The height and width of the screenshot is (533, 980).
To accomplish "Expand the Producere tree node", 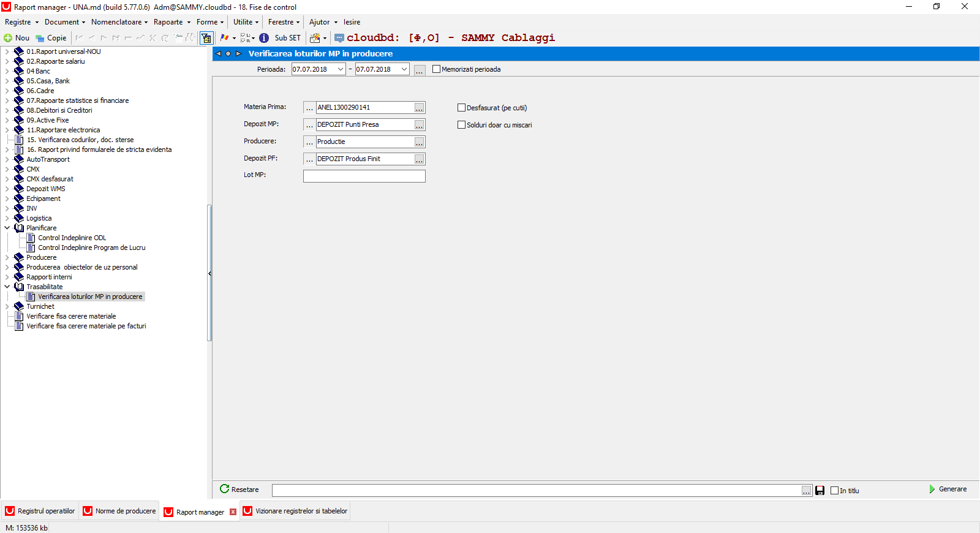I will pos(7,257).
